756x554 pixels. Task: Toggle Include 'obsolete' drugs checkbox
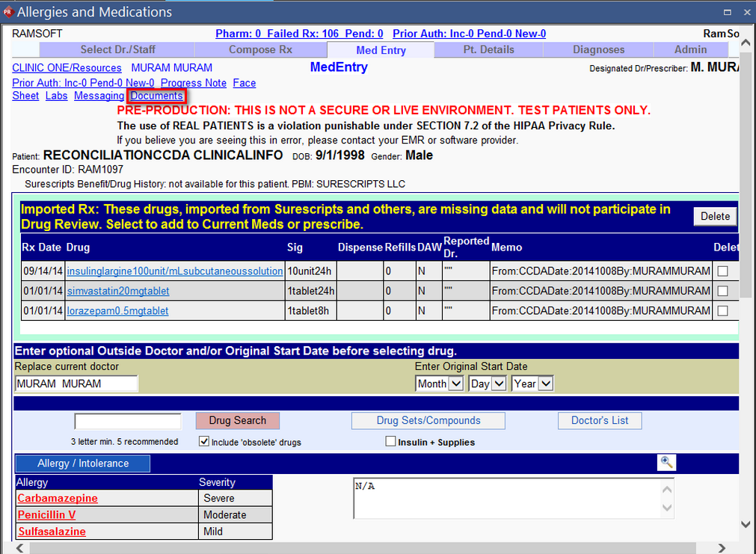tap(204, 442)
